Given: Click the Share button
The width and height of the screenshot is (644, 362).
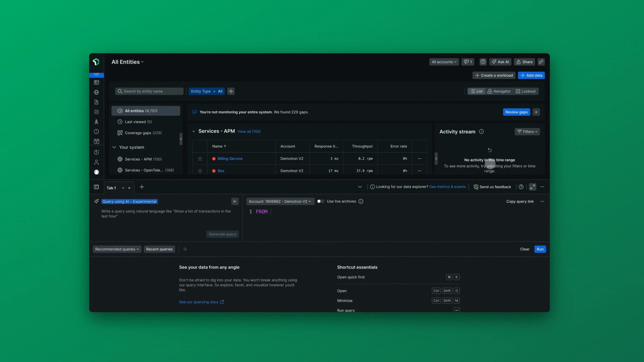Looking at the screenshot, I should pos(525,62).
